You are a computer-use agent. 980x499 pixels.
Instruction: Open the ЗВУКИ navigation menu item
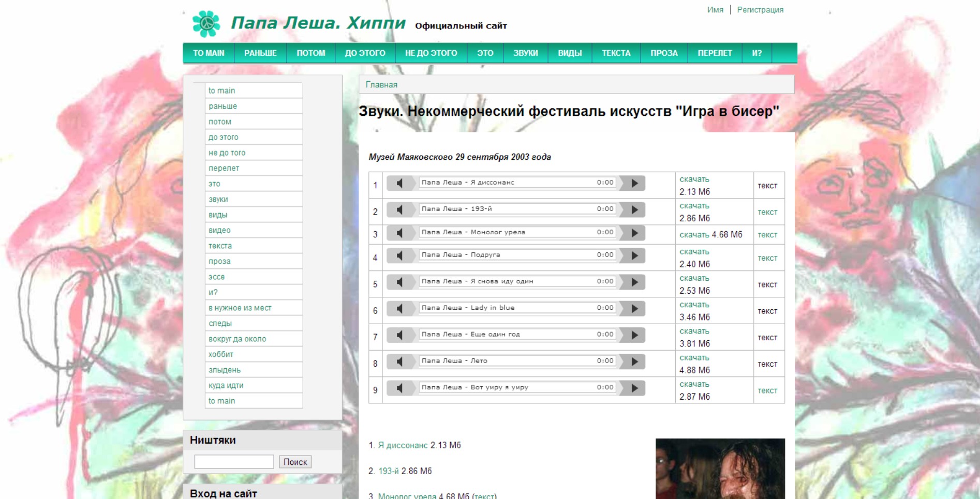coord(525,53)
